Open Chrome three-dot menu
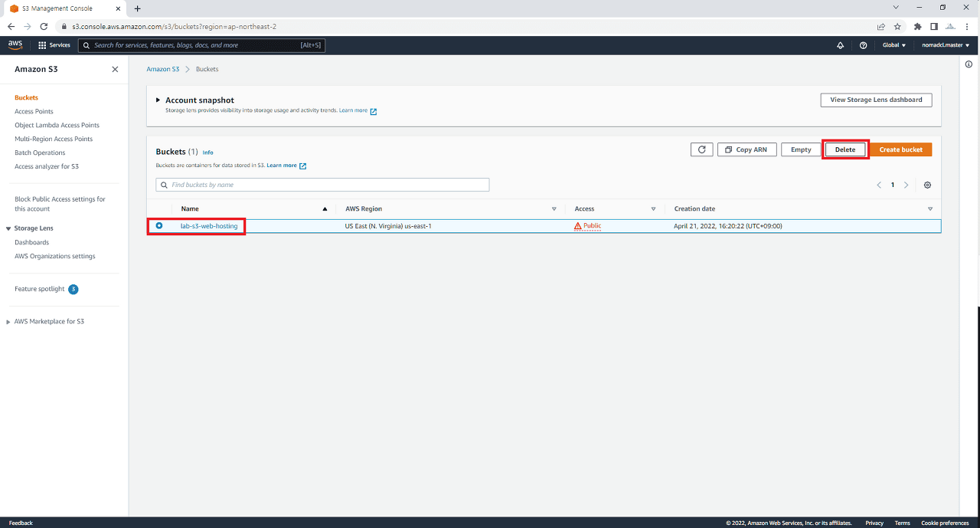This screenshot has height=528, width=980. coord(969,26)
